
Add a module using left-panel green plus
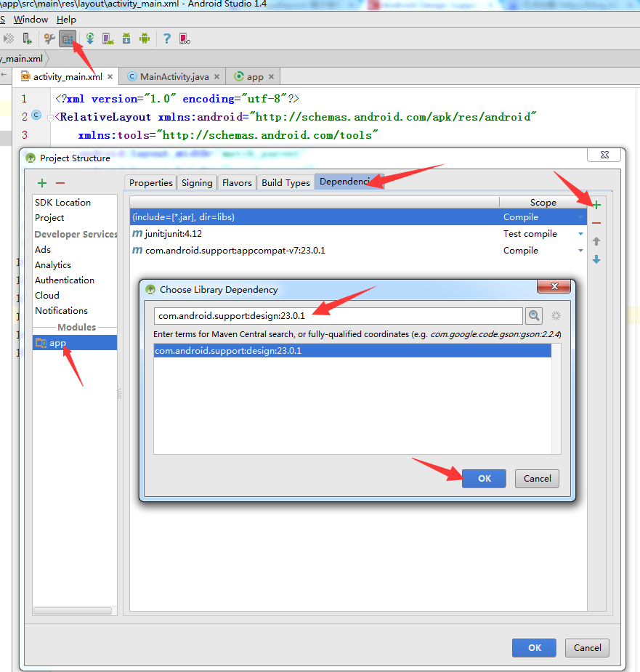point(42,183)
